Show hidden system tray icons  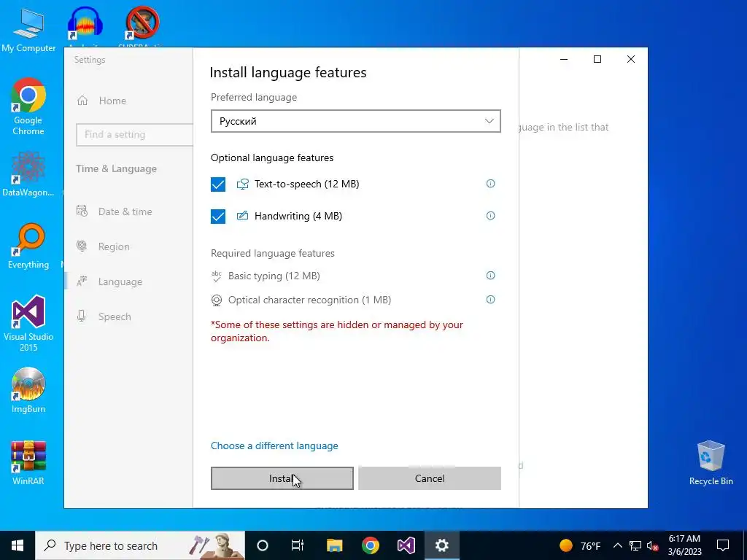(617, 545)
